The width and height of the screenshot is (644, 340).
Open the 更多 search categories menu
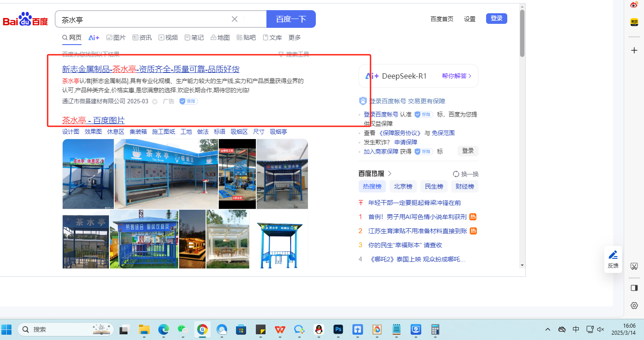click(295, 38)
